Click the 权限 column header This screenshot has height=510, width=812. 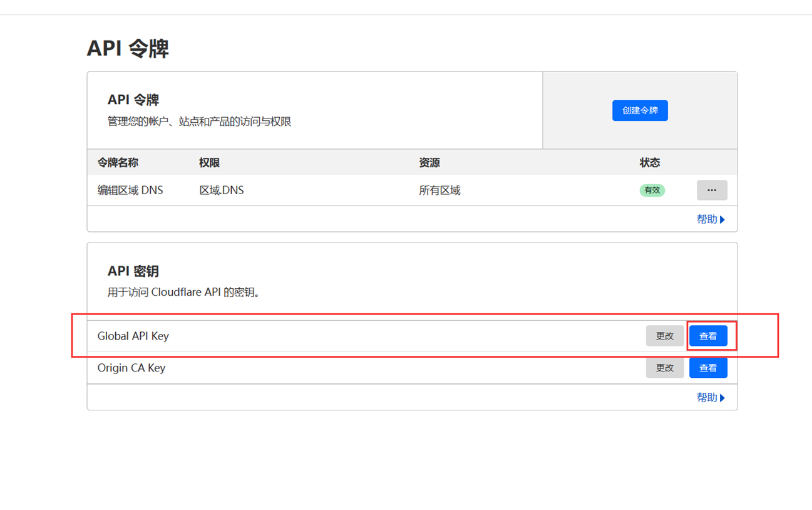coord(209,163)
